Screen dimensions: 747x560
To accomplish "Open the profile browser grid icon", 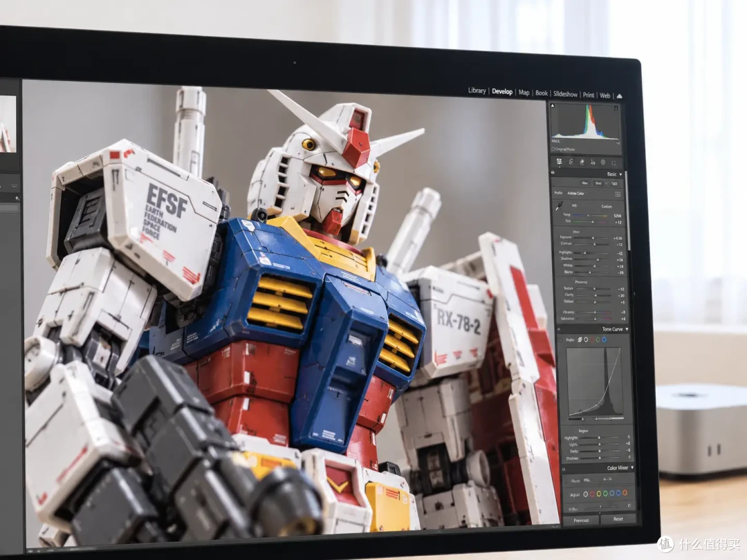I will (x=618, y=194).
